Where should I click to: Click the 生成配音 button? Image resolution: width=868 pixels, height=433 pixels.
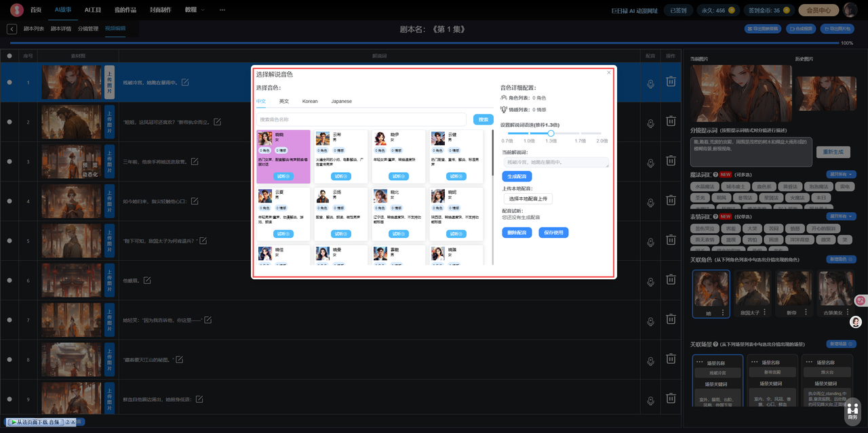point(517,176)
